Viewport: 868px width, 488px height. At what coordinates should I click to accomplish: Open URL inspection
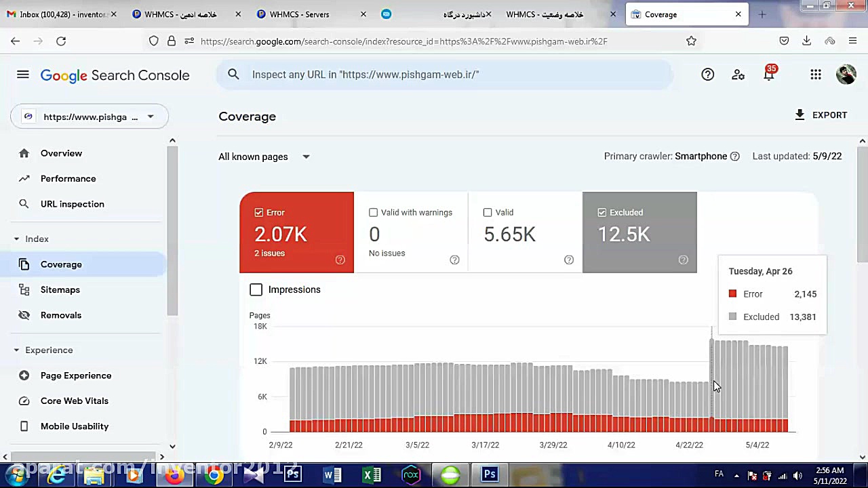(x=73, y=204)
